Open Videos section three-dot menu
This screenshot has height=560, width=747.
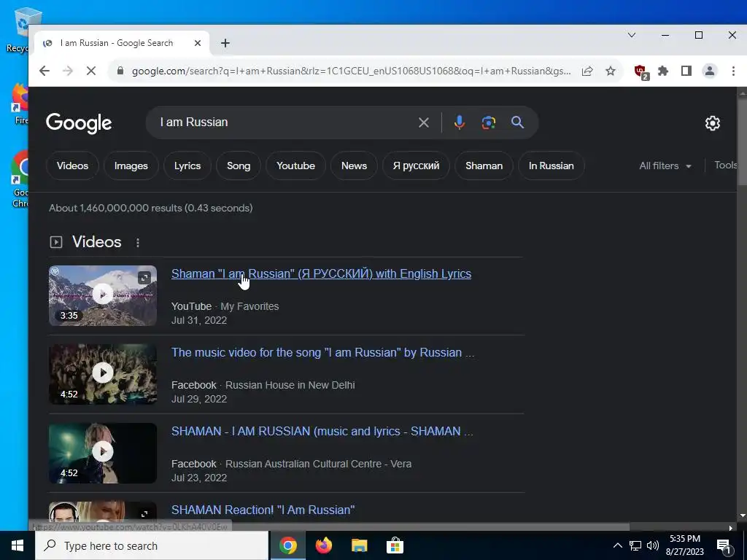[138, 242]
